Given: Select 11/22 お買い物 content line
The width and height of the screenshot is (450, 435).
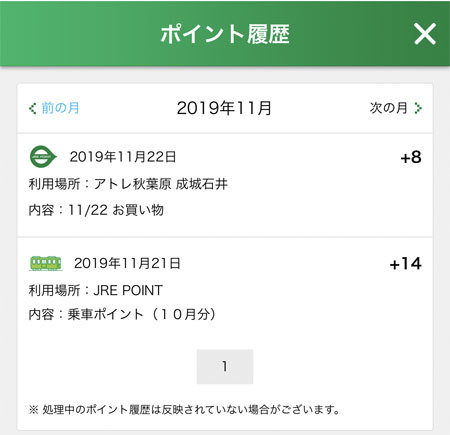Looking at the screenshot, I should click(116, 210).
